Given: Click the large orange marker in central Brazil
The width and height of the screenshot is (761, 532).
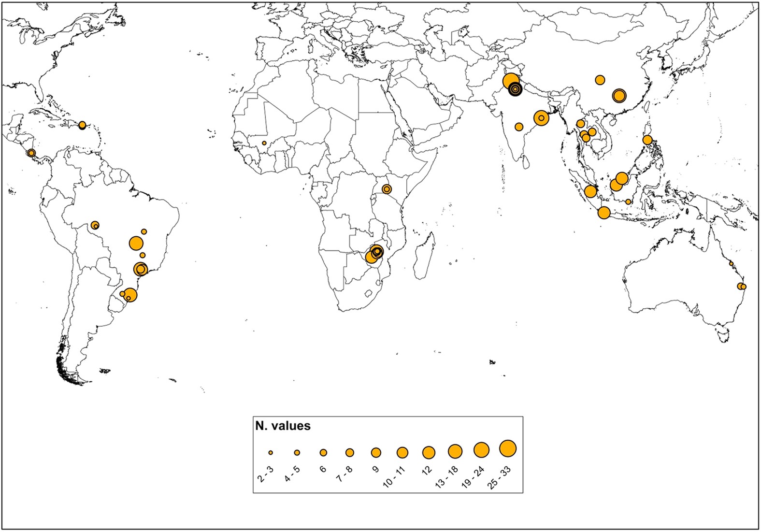Looking at the screenshot, I should tap(136, 244).
